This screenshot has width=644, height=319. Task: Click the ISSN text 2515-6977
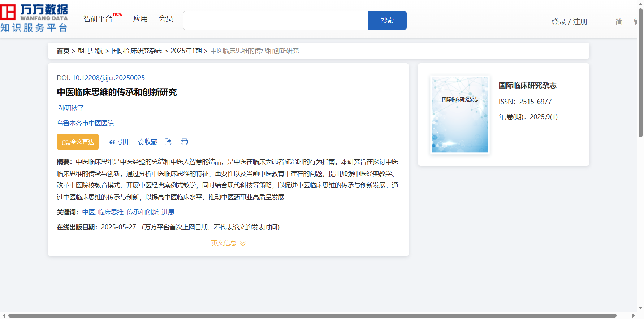point(535,102)
